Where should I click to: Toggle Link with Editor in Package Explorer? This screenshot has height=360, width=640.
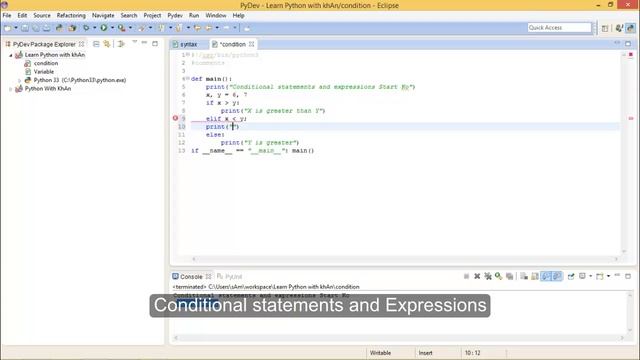(x=107, y=44)
